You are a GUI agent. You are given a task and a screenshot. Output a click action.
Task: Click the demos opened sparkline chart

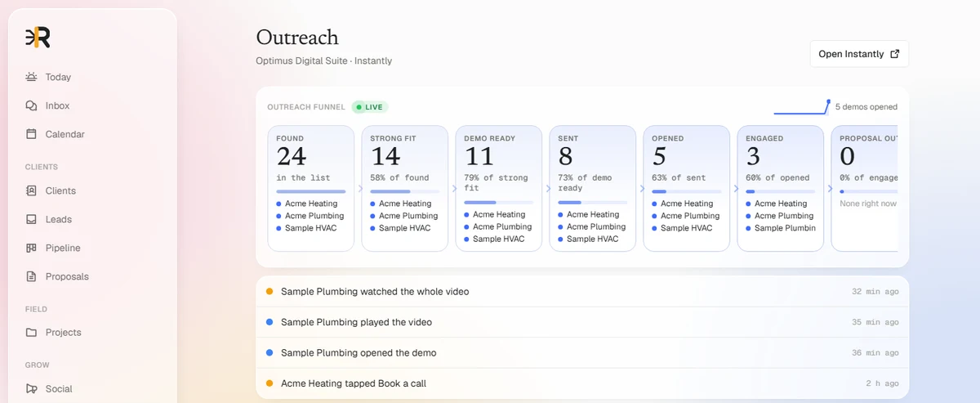pyautogui.click(x=802, y=107)
